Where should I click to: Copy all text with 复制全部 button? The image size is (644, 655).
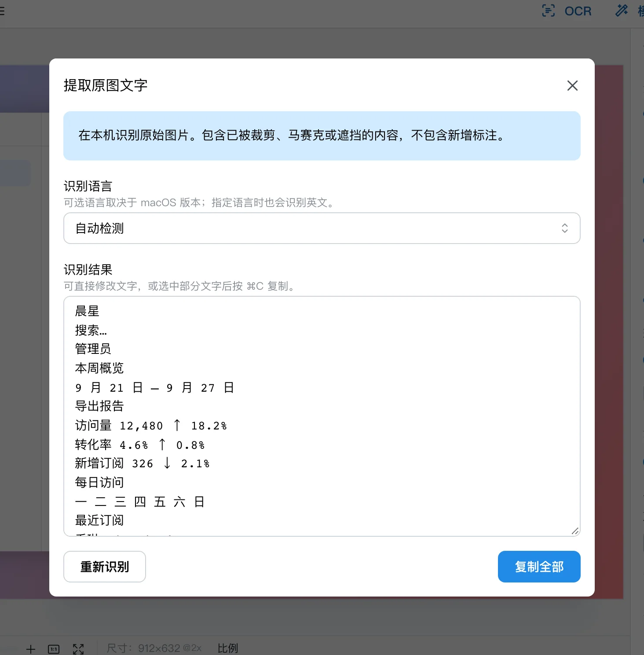(539, 567)
